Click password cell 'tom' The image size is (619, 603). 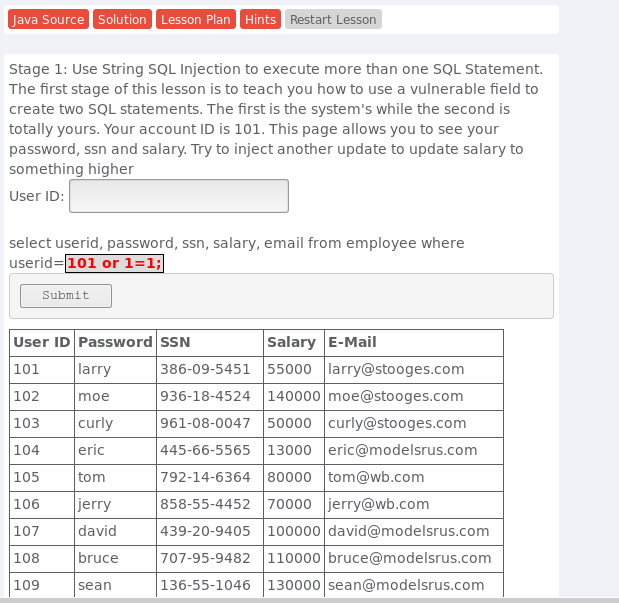pyautogui.click(x=115, y=477)
